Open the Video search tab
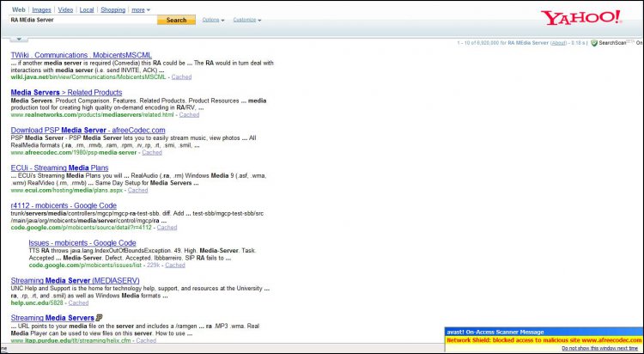The width and height of the screenshot is (644, 354). point(65,9)
